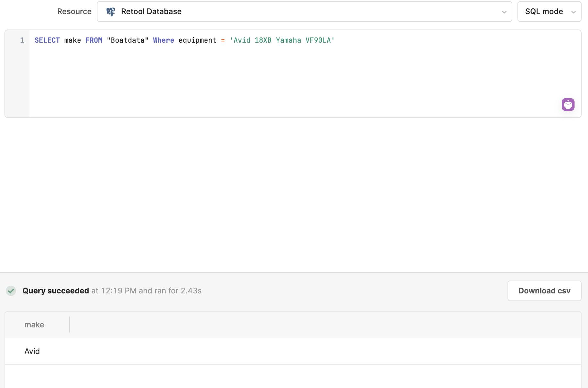Click the PostgreSQL elephant icon in Resource field

point(111,12)
